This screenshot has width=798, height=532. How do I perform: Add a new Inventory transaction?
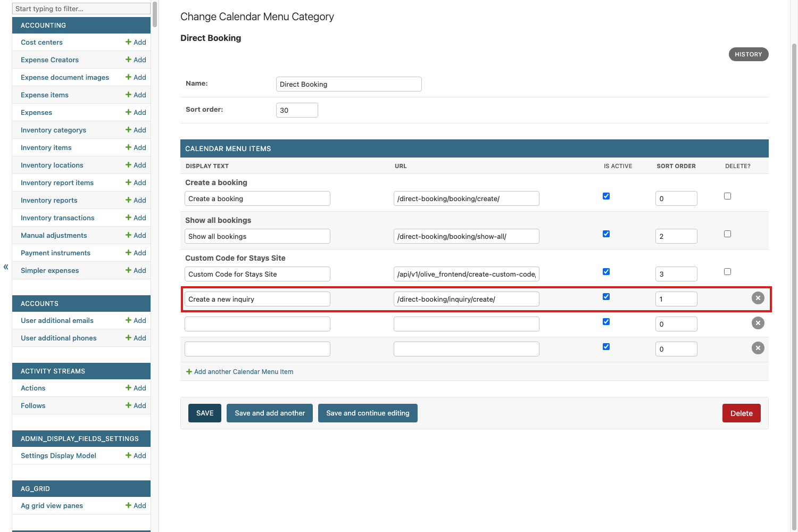(136, 218)
